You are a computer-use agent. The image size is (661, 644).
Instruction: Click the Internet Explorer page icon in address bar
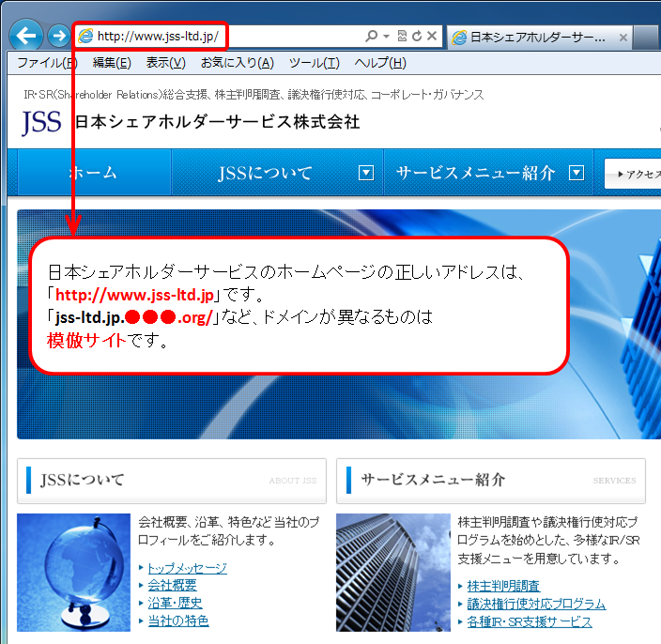pos(85,37)
